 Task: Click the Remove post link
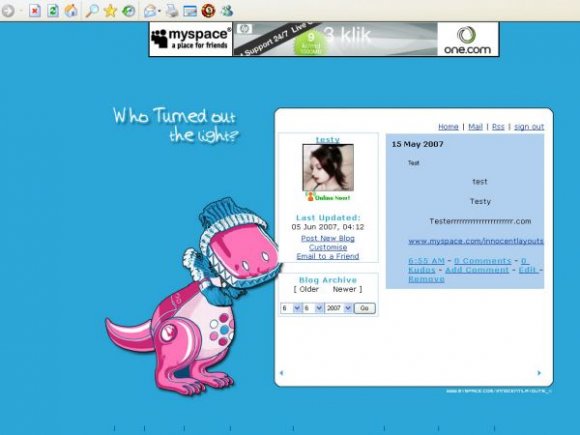(426, 279)
